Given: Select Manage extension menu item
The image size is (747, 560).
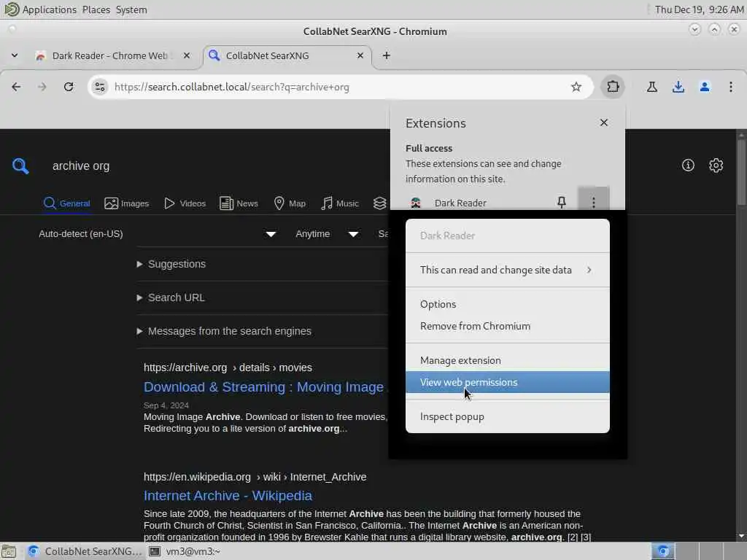Looking at the screenshot, I should pyautogui.click(x=508, y=360).
